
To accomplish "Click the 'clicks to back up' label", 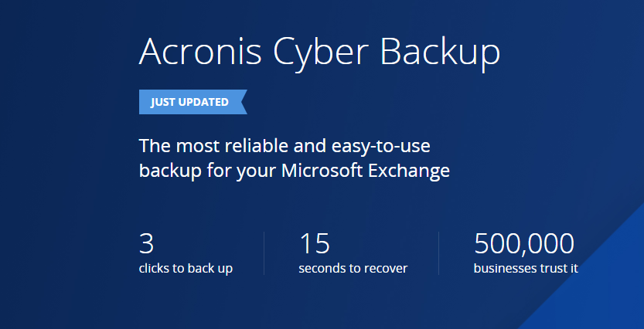I will 186,269.
